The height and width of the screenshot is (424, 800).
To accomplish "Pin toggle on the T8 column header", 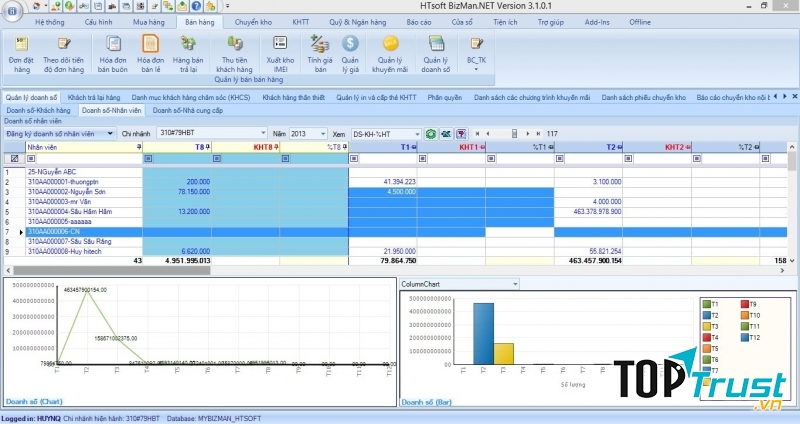I will [208, 147].
